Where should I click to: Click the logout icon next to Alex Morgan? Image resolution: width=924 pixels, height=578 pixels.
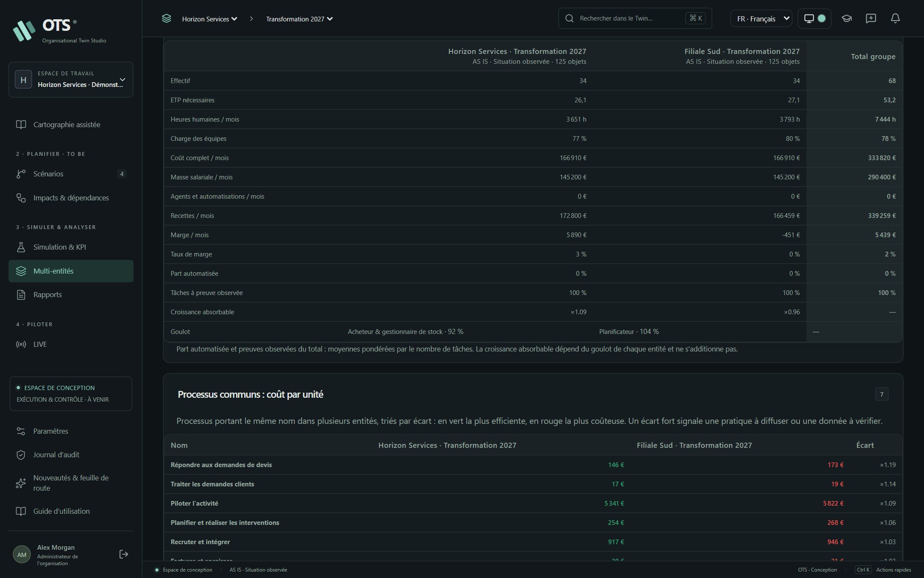tap(124, 554)
